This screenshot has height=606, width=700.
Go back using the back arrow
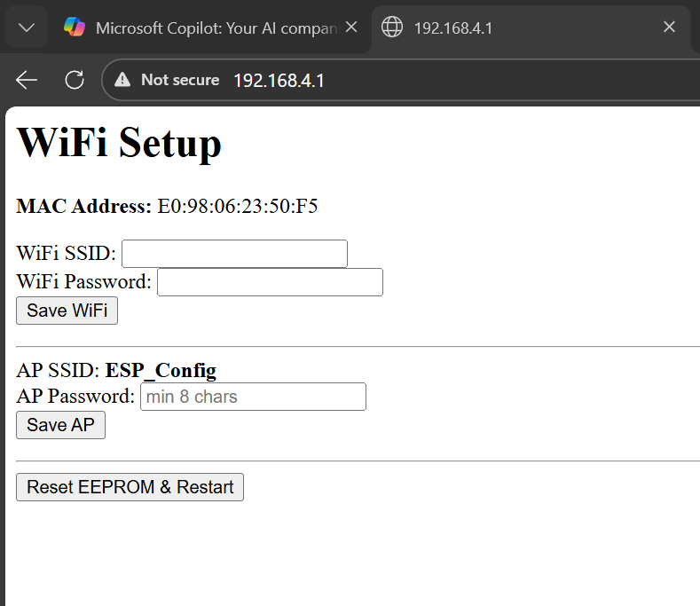pos(27,80)
